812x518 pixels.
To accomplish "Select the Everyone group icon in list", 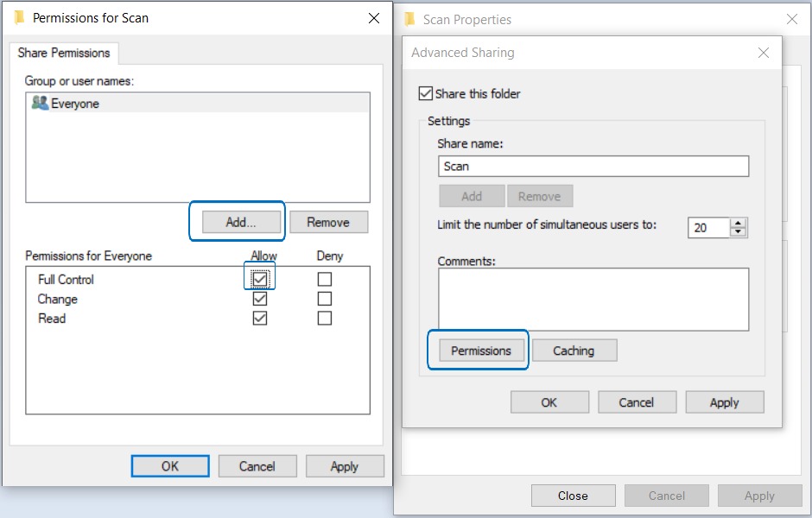I will point(40,104).
